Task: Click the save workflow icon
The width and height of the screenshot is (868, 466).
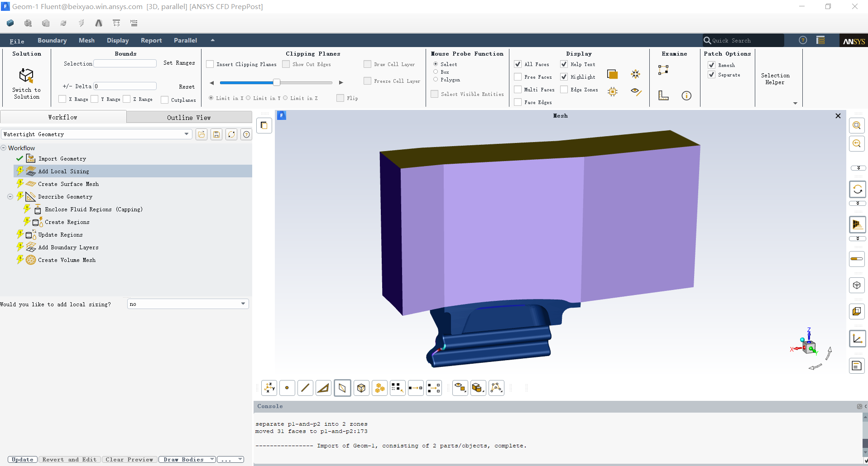Action: tap(216, 134)
